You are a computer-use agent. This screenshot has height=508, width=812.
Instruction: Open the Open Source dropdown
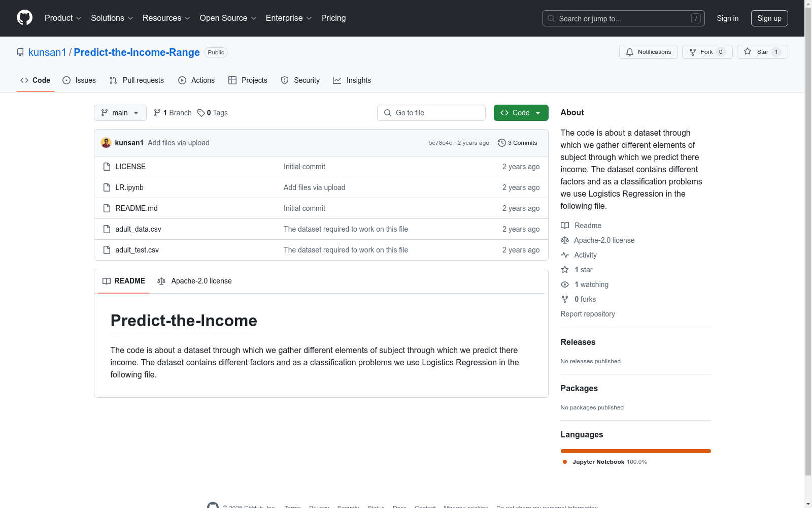tap(228, 18)
